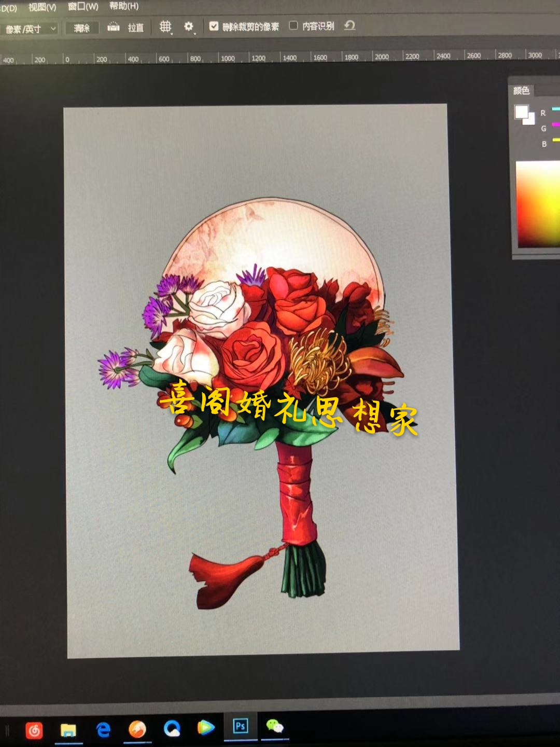Open the crop overlay grid options
This screenshot has width=560, height=747.
click(x=165, y=26)
